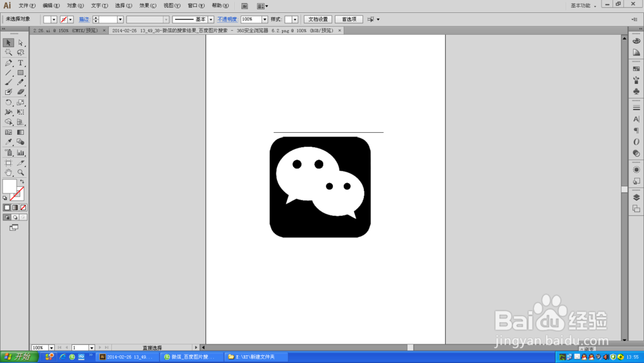Open the Color Guide panel
This screenshot has height=363, width=644.
(x=636, y=53)
